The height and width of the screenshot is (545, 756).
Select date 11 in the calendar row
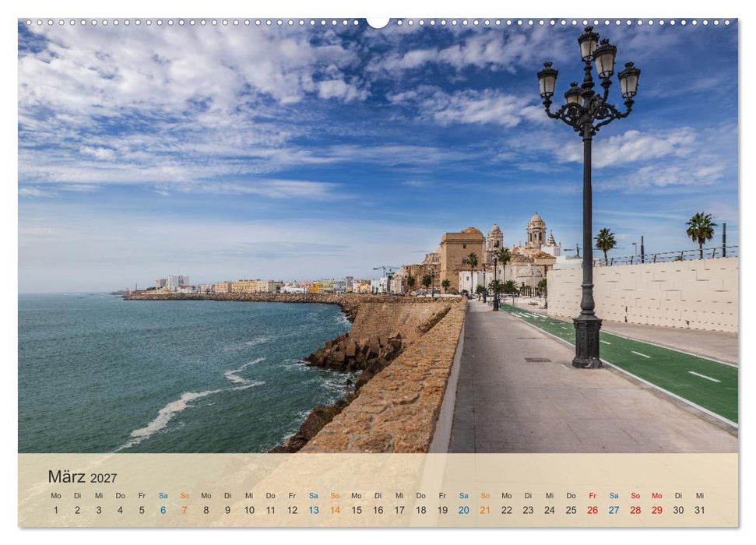[270, 510]
